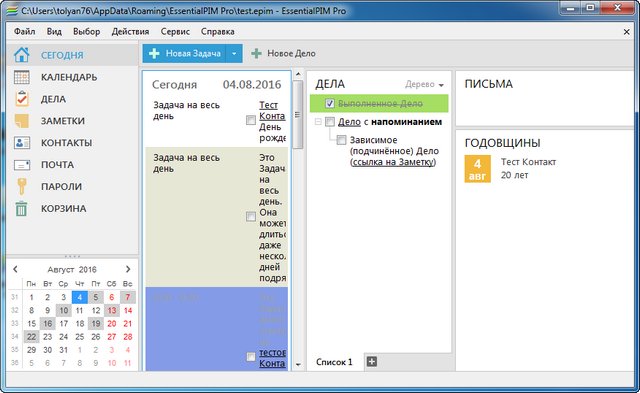Screen dimensions: 640x393
Task: Click the Дела clipboard icon
Action: [22, 99]
